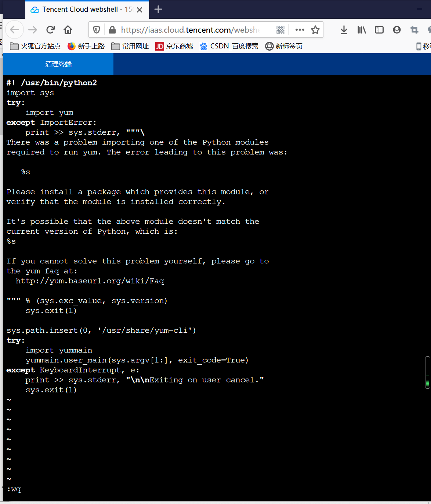Screen dimensions: 431x504
Task: Open the 常用网址 bookmark folder
Action: point(130,46)
